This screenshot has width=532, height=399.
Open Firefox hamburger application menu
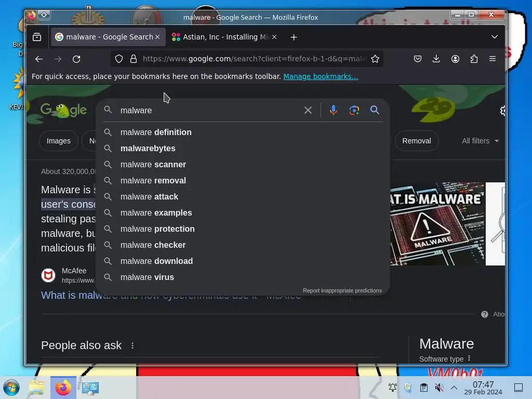(493, 59)
